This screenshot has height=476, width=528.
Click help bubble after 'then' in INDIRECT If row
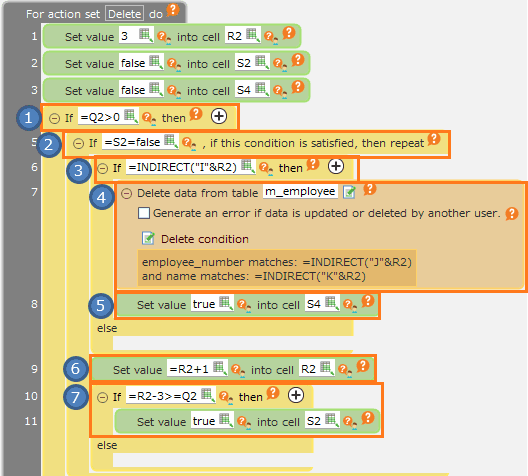(x=313, y=164)
